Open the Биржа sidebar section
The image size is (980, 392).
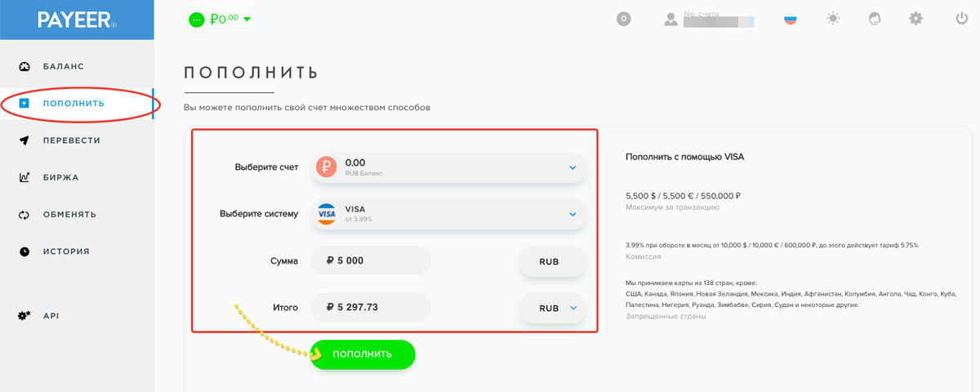pos(60,177)
